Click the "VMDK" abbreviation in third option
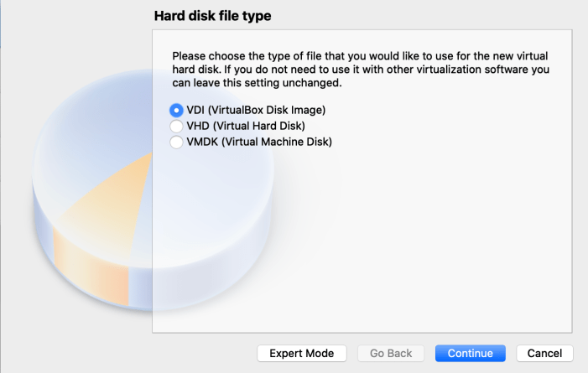The height and width of the screenshot is (373, 588). coord(202,142)
